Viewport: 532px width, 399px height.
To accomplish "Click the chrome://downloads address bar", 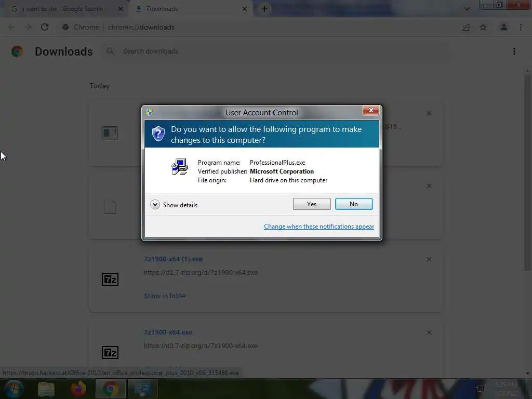I will click(258, 27).
